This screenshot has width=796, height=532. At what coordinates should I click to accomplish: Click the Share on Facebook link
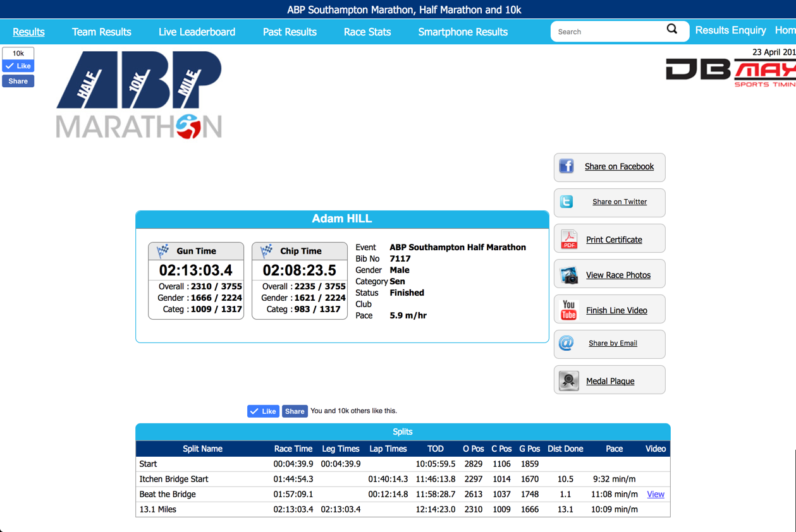(619, 167)
